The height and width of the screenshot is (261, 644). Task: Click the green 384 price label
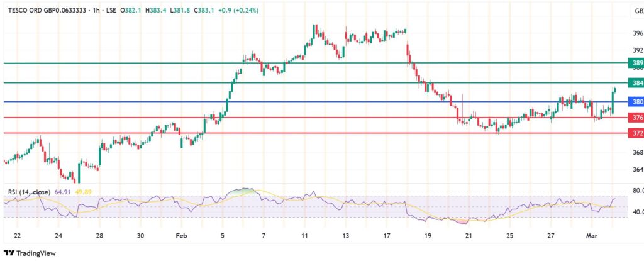[636, 82]
